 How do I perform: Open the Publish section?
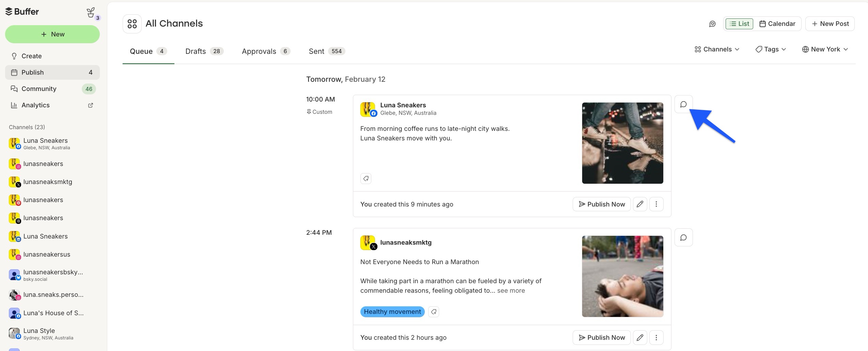click(x=52, y=72)
